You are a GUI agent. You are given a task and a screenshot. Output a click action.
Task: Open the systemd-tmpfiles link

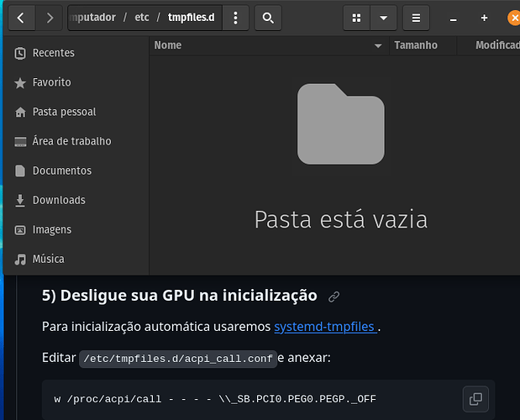tap(326, 327)
